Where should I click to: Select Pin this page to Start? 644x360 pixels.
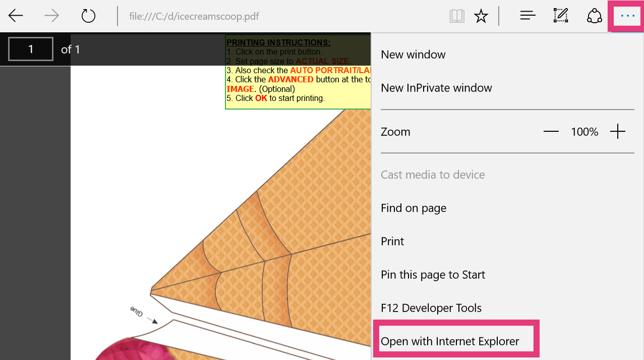click(433, 275)
